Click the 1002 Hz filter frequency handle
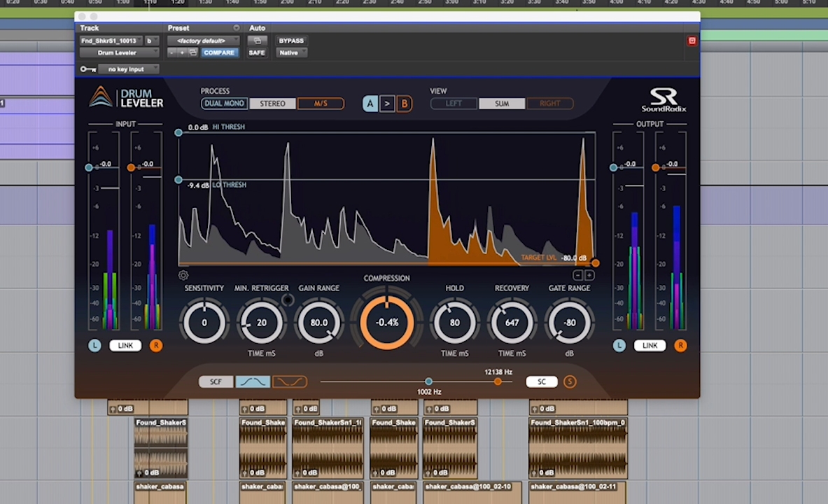The width and height of the screenshot is (828, 504). pyautogui.click(x=429, y=381)
